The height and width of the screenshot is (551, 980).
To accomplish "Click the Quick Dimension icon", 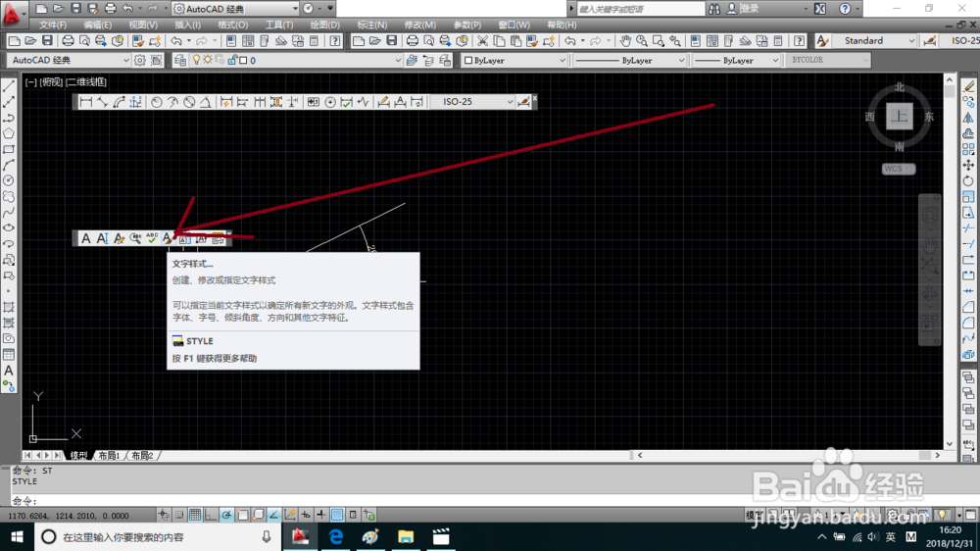I will click(226, 102).
